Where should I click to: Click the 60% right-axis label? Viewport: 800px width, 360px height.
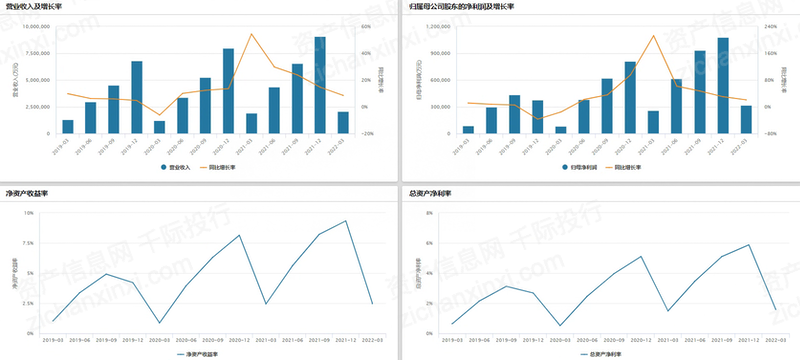[365, 27]
